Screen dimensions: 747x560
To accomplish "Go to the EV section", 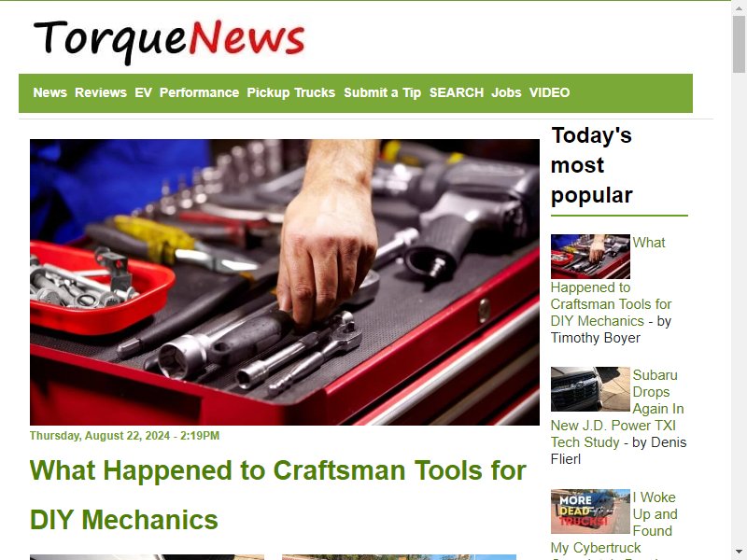I will pos(143,92).
